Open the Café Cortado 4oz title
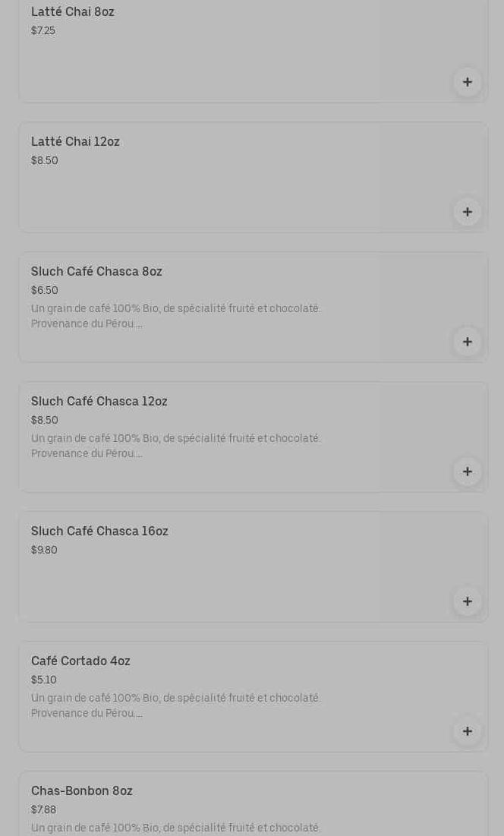This screenshot has height=836, width=504. tap(80, 661)
